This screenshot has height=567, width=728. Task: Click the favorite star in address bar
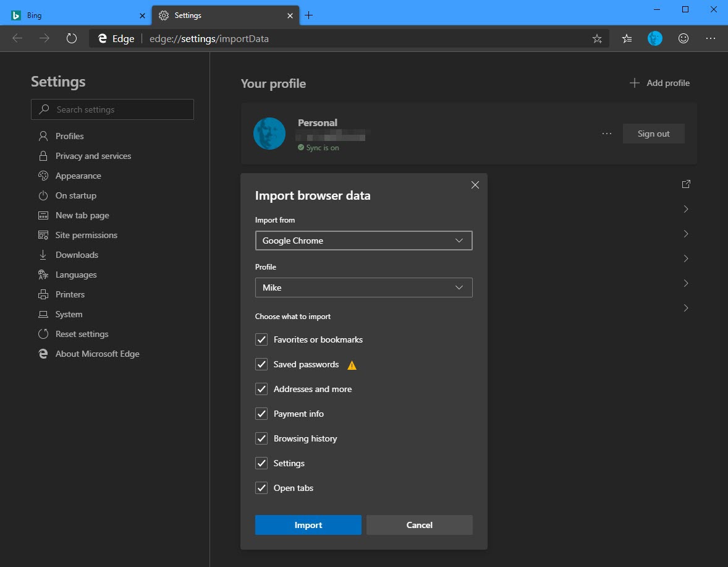click(x=596, y=38)
